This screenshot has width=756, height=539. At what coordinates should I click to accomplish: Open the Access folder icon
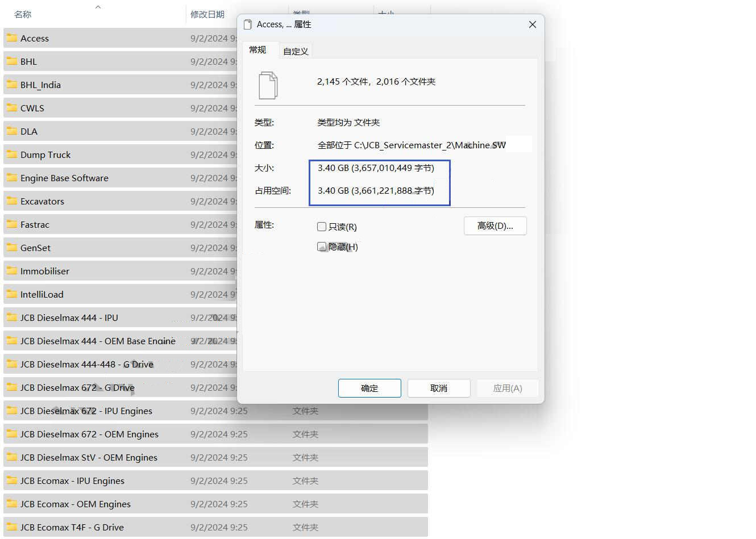click(x=12, y=38)
